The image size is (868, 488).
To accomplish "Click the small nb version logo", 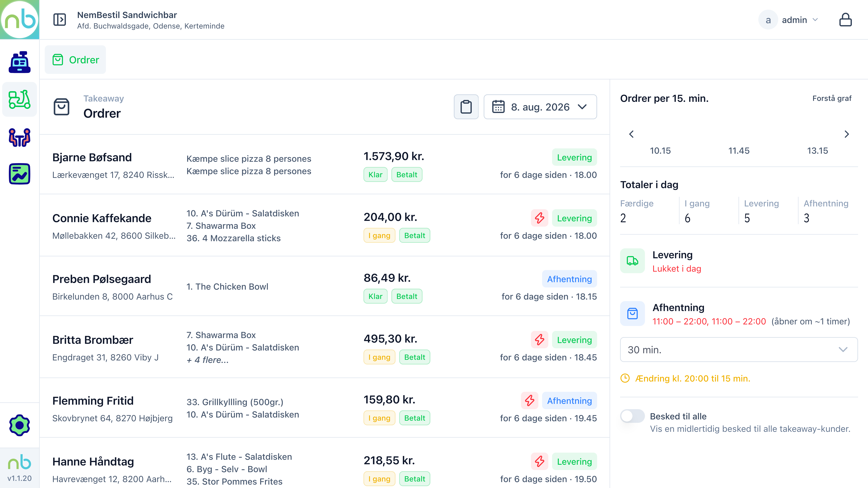I will pyautogui.click(x=20, y=462).
